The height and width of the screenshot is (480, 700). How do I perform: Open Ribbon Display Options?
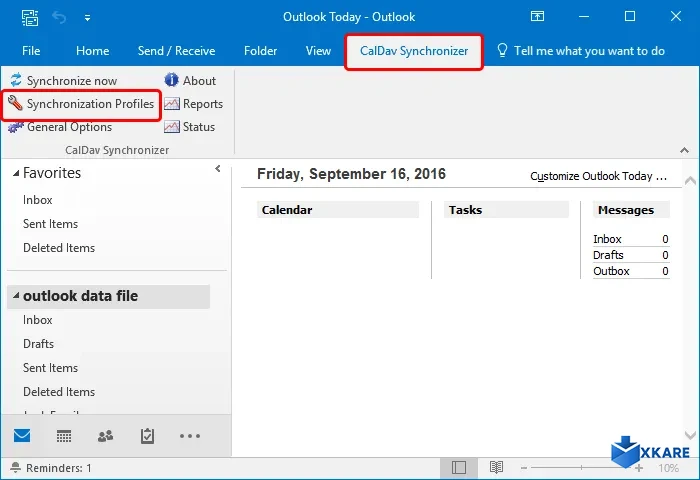coord(537,17)
